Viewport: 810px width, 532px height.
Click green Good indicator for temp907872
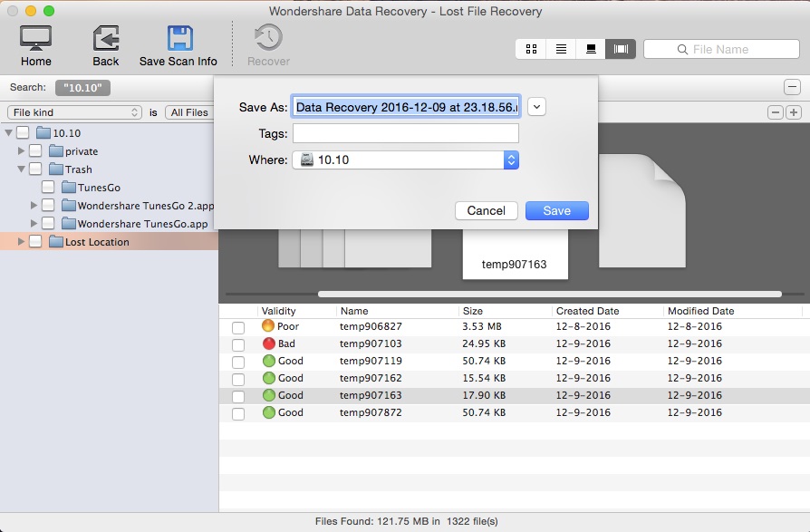tap(268, 412)
